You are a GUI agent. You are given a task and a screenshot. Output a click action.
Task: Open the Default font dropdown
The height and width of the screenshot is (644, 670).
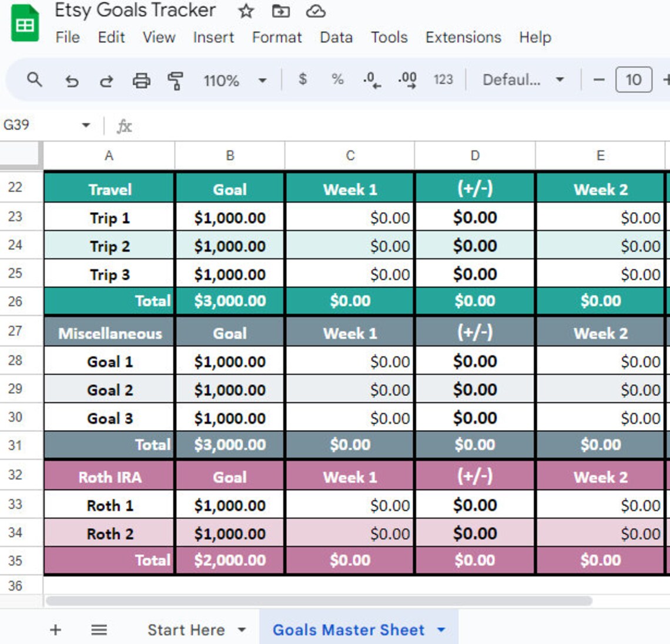520,80
